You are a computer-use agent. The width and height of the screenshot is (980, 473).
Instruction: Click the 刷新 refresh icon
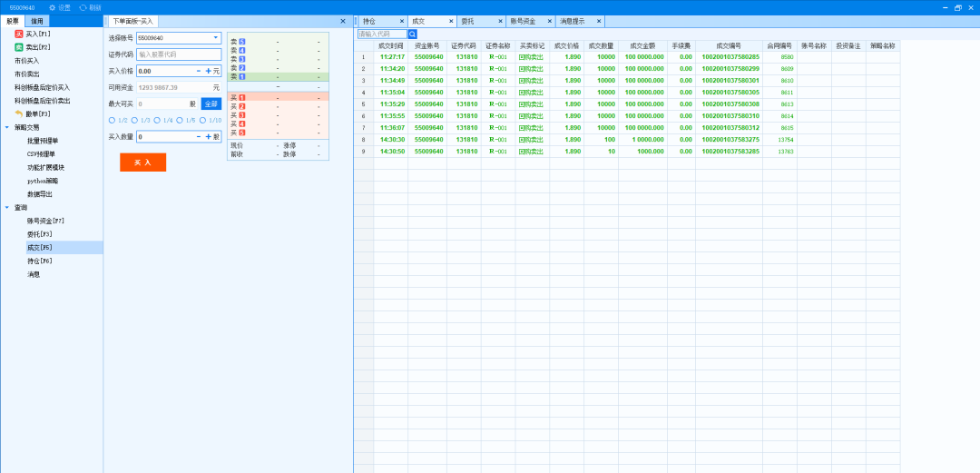(x=83, y=7)
